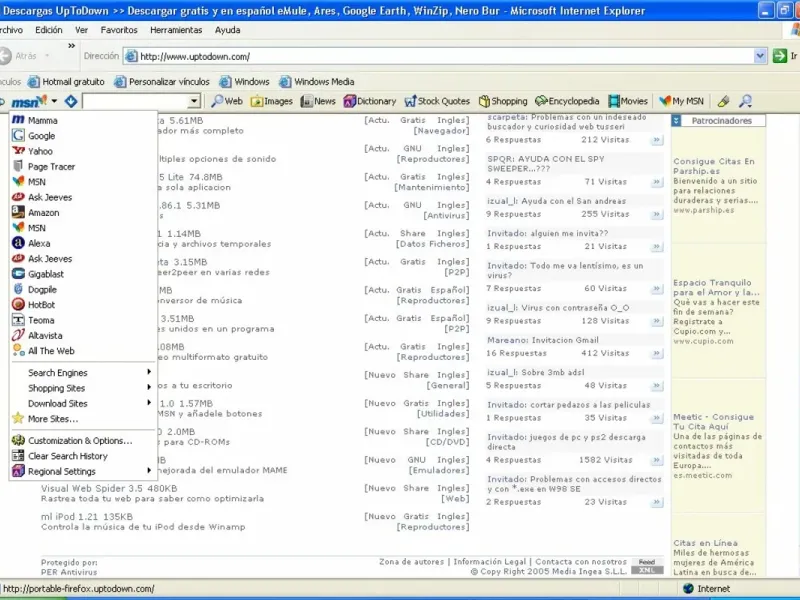Click the Movies toolbar button
The height and width of the screenshot is (600, 800).
628,101
